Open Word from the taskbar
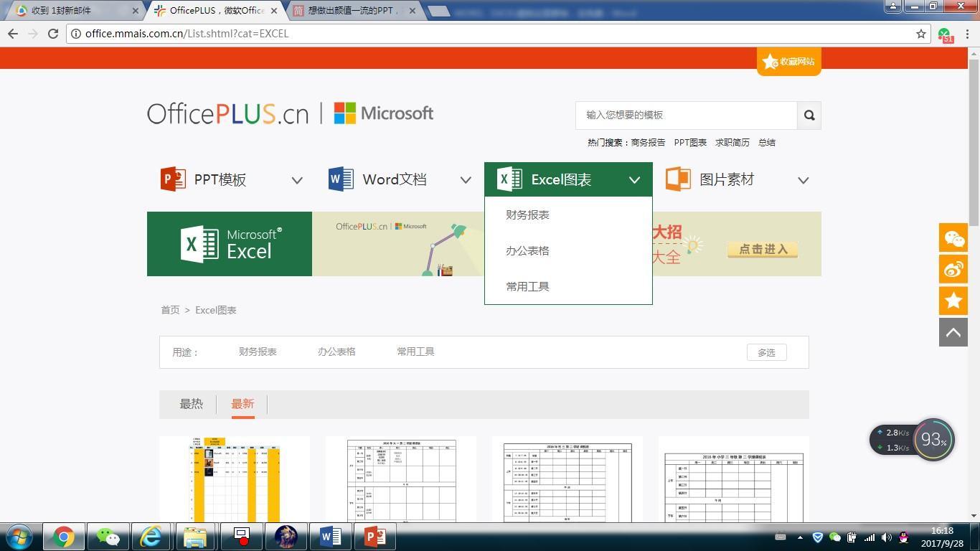 (x=330, y=537)
